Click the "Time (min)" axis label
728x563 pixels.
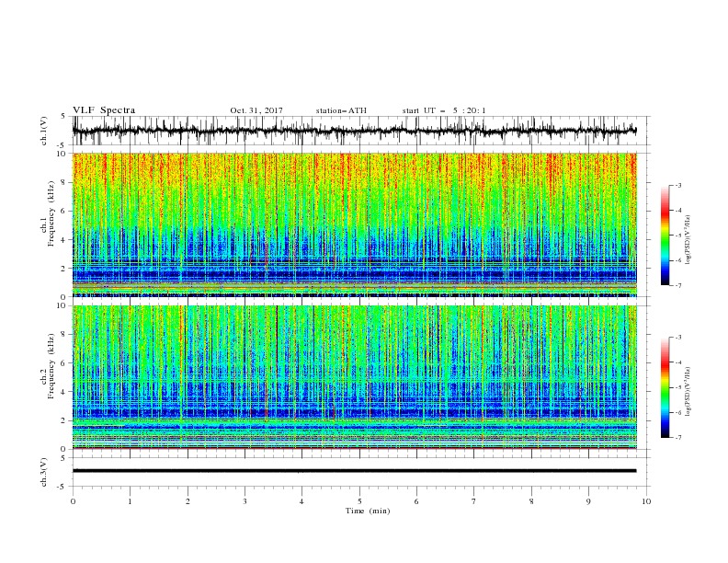368,511
